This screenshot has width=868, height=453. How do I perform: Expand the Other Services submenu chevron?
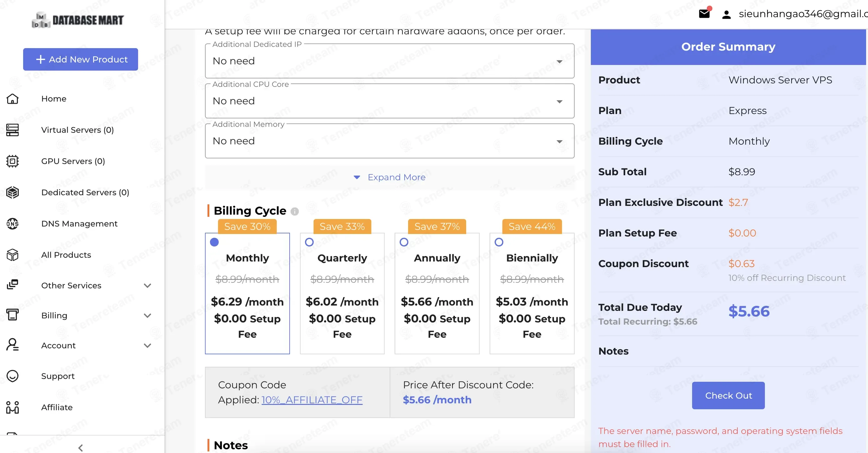tap(147, 286)
